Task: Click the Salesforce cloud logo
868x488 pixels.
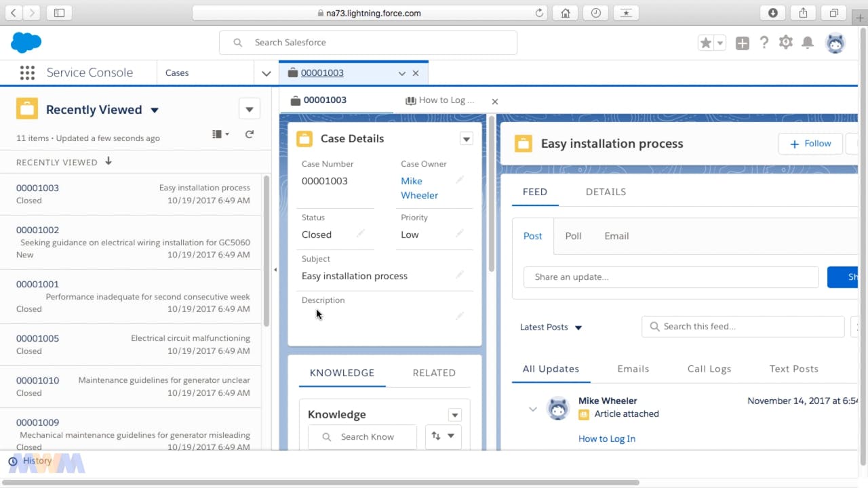Action: [26, 43]
